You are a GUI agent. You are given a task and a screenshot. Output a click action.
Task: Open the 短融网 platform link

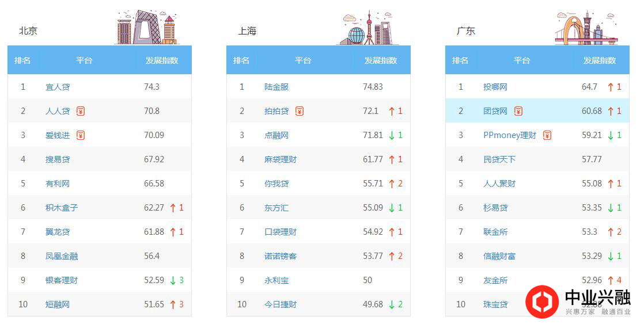tap(58, 304)
